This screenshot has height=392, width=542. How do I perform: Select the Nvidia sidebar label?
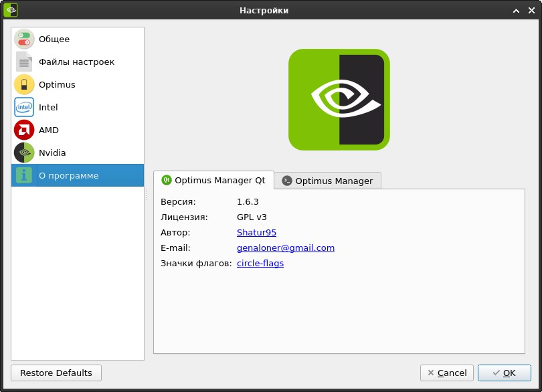(52, 153)
